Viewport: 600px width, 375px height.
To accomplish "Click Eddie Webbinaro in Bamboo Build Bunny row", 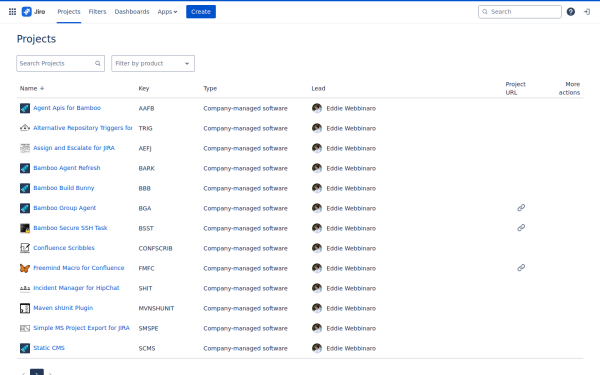I will (351, 188).
